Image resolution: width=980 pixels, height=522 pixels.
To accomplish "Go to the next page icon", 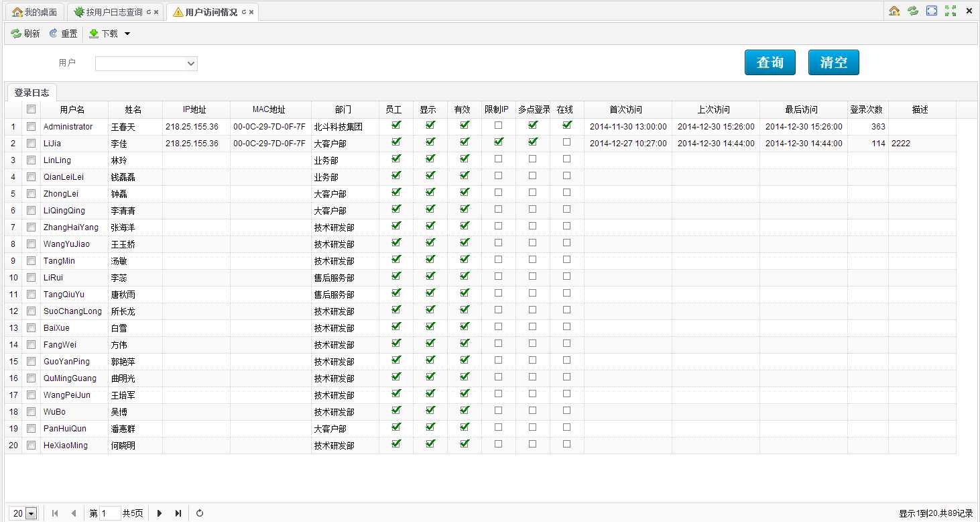I will click(x=160, y=513).
